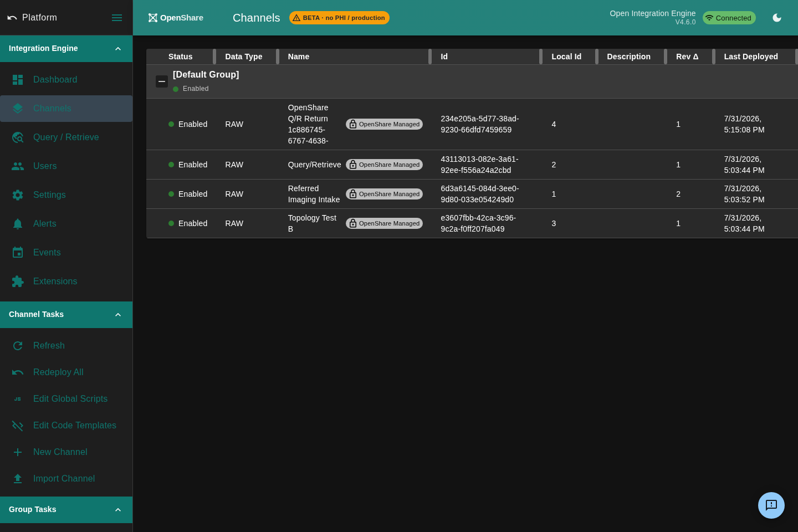The image size is (798, 532).
Task: Click the Extensions puzzle icon
Action: pyautogui.click(x=18, y=282)
